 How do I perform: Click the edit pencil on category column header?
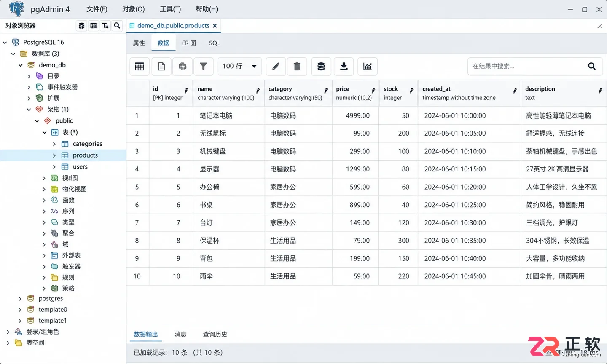[326, 91]
